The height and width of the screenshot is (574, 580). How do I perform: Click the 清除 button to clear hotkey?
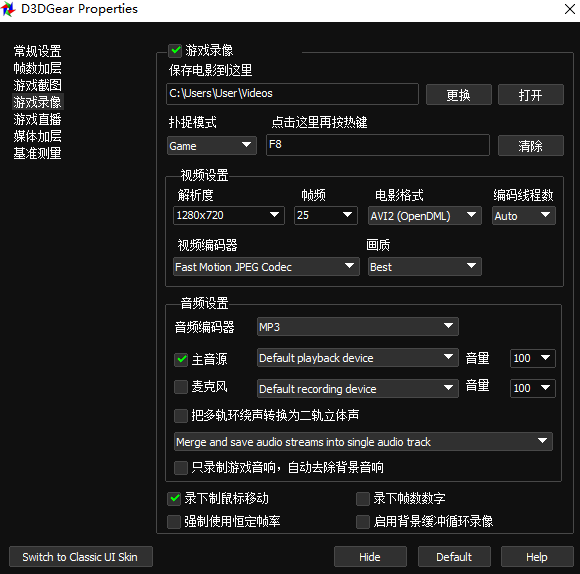click(531, 145)
